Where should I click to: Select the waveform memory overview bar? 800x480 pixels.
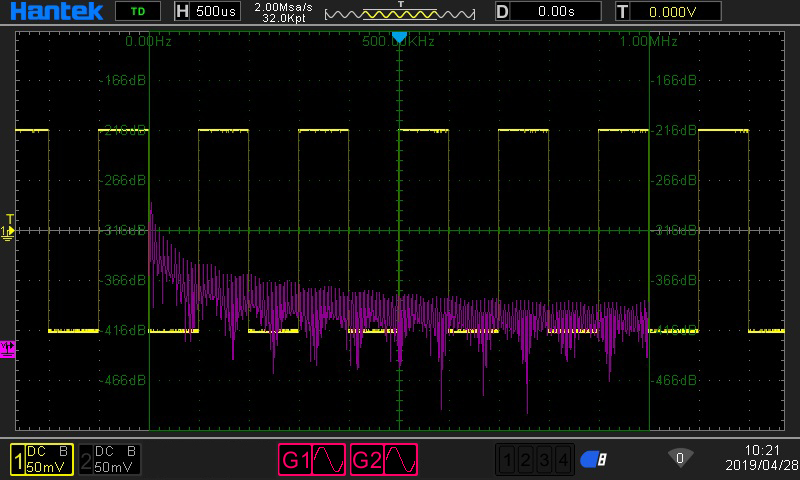(400, 13)
